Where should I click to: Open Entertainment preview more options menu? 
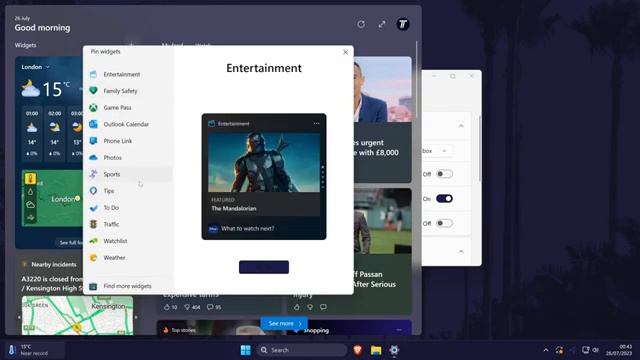(316, 123)
